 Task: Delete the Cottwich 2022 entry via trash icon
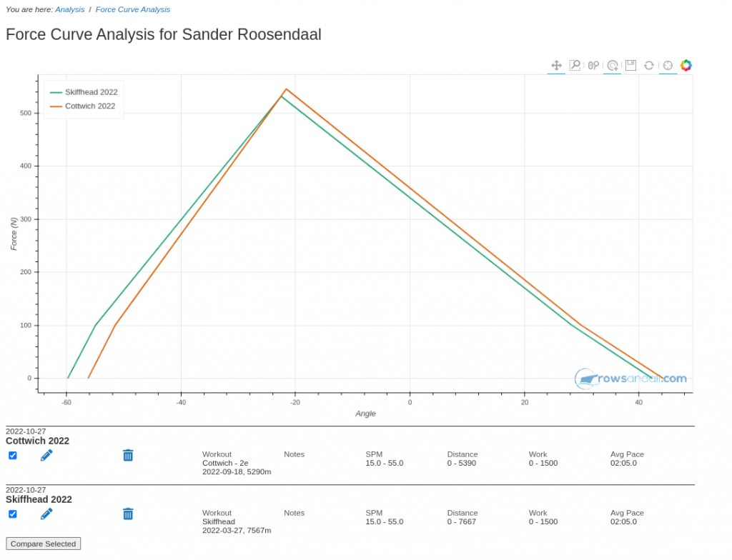128,455
